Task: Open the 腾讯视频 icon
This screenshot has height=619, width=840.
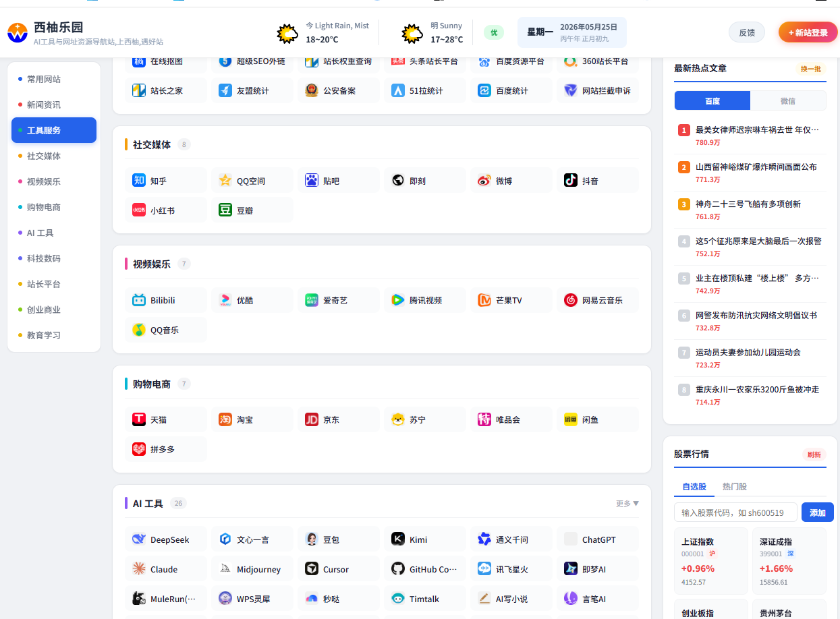Action: (398, 300)
